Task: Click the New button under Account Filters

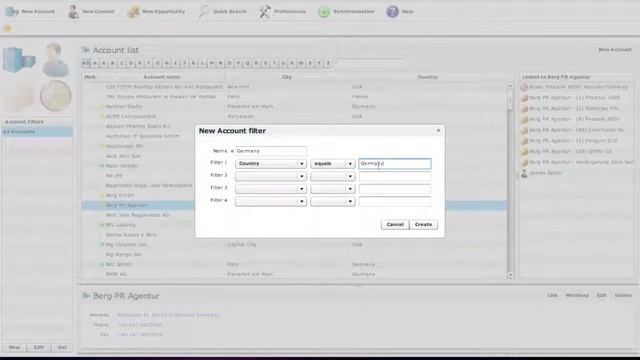Action: (x=14, y=347)
